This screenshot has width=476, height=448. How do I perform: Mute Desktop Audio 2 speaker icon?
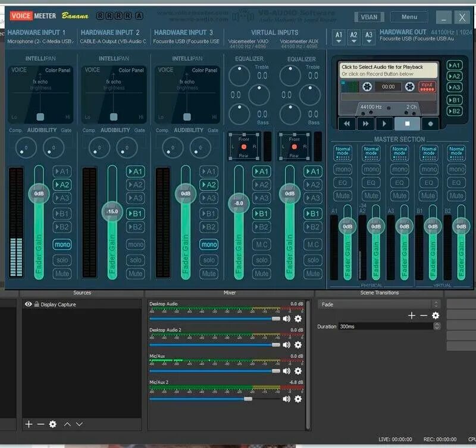[286, 345]
